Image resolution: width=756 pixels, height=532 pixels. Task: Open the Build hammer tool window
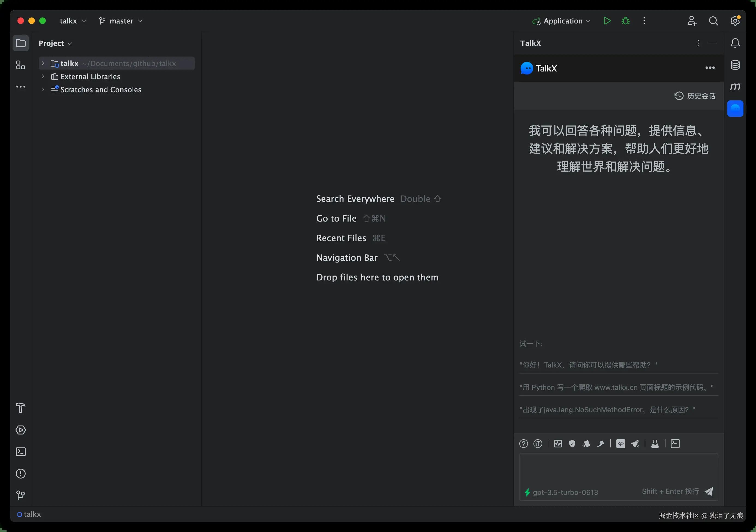pos(20,408)
